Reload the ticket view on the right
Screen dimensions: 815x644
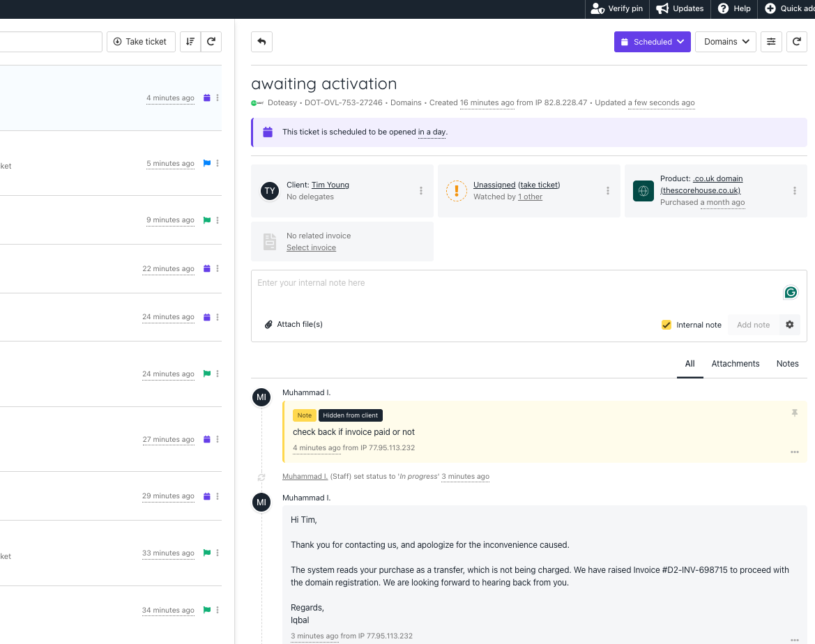[x=797, y=42]
